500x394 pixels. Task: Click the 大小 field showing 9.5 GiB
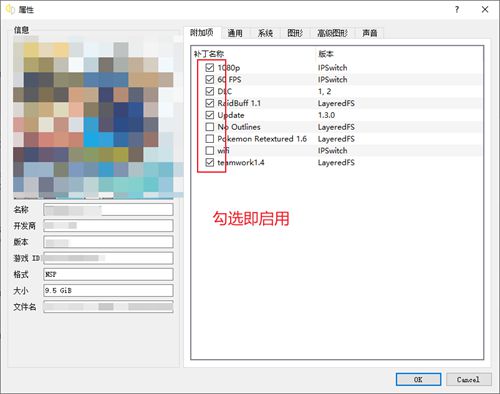[x=108, y=290]
